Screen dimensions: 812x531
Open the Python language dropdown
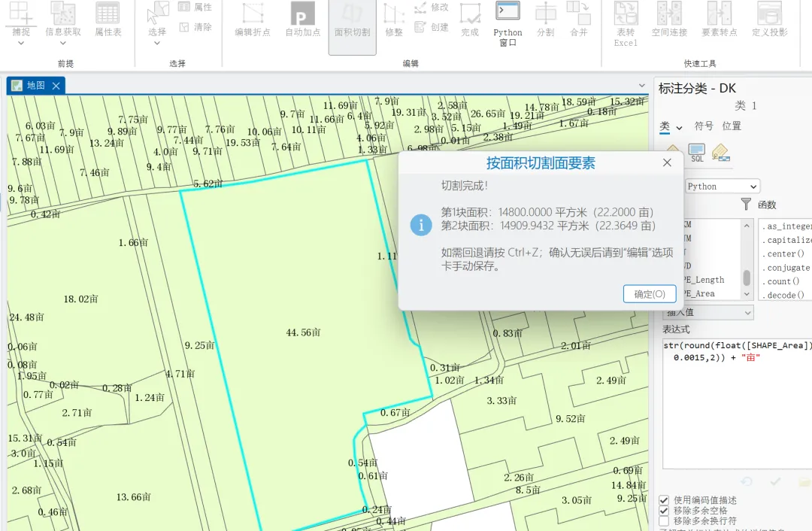[x=722, y=186]
